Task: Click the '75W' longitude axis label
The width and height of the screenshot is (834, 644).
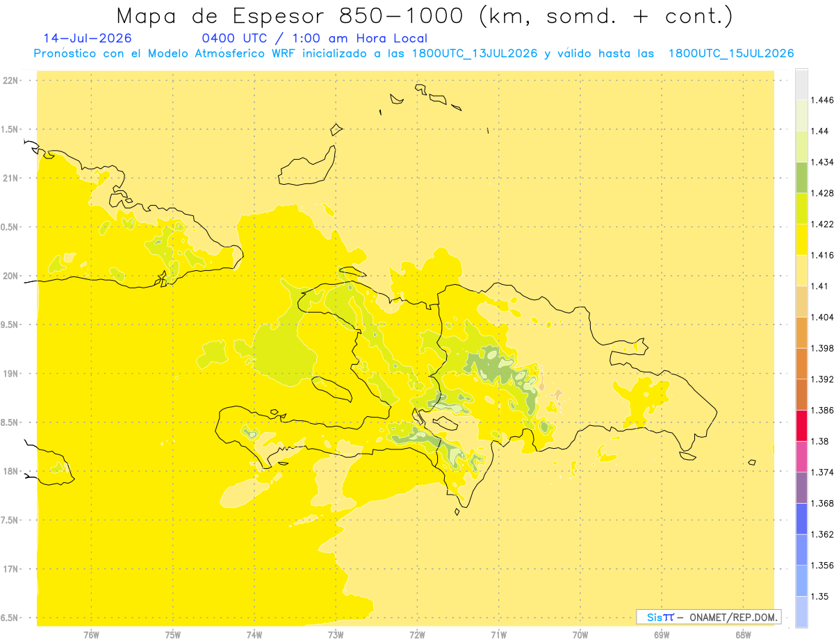Action: click(173, 636)
